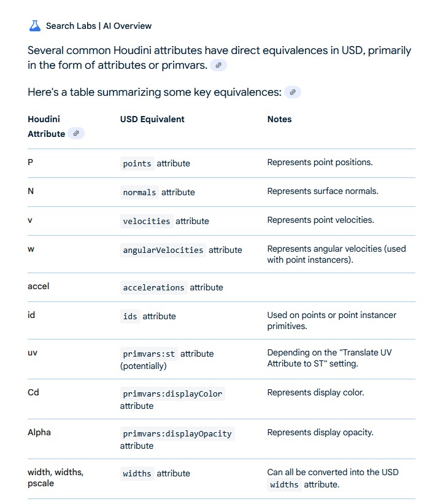424x504 pixels.
Task: Click the "Search Labs | AI Overview" label
Action: [99, 26]
